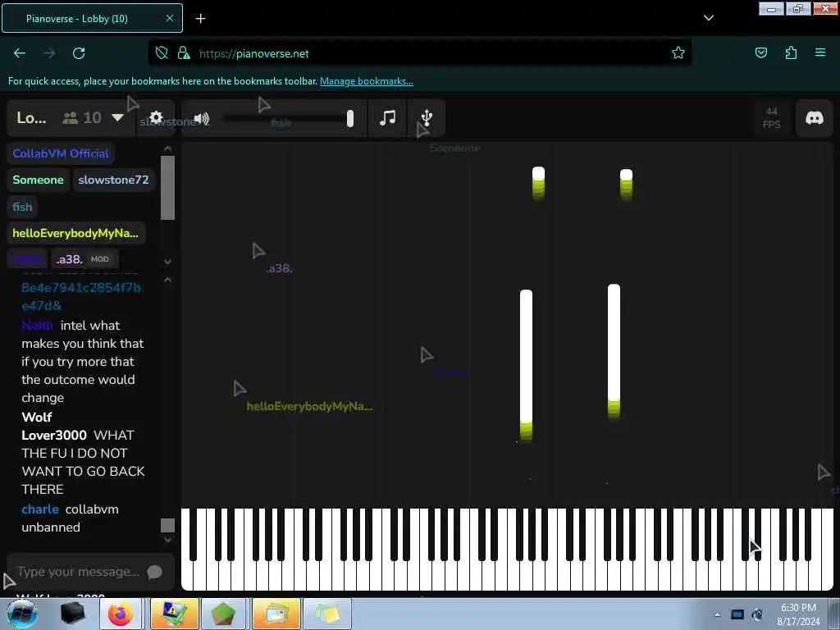Expand the Lobby room dropdown arrow

pyautogui.click(x=117, y=117)
